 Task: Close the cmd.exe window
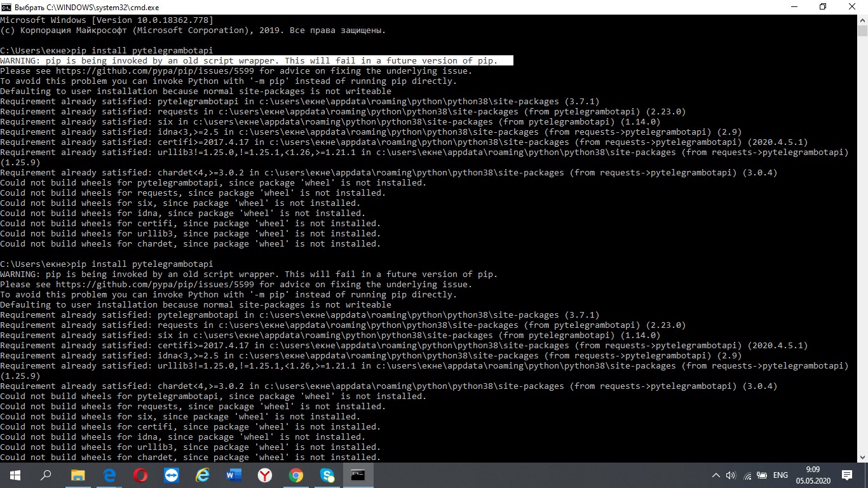pos(853,7)
